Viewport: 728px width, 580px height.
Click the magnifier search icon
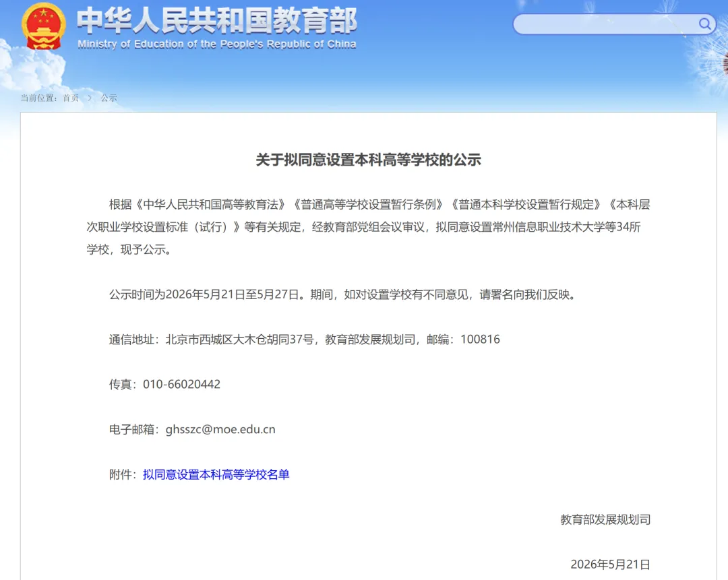pos(704,24)
